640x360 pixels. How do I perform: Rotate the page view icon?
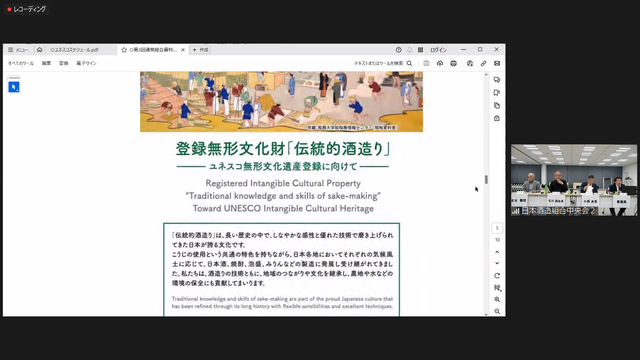pyautogui.click(x=497, y=276)
